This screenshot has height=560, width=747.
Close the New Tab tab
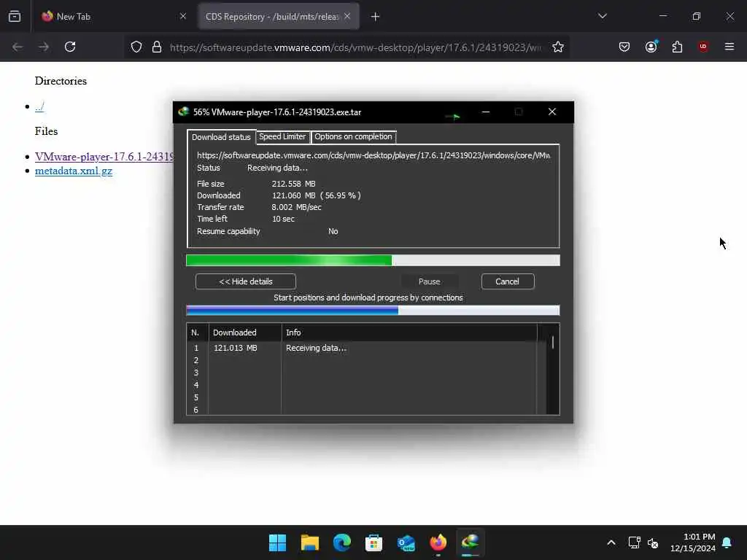[x=183, y=16]
